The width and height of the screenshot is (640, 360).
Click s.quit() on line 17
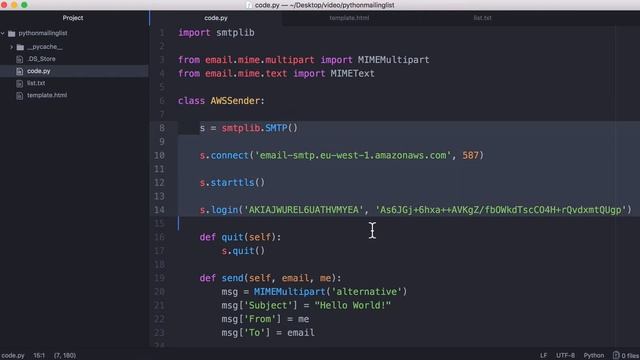point(243,251)
